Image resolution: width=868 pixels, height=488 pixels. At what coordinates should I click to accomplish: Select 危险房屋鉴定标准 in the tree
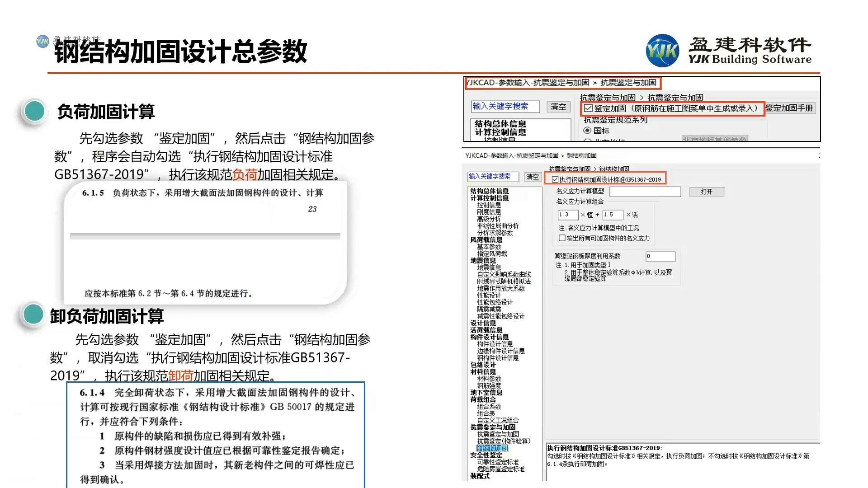pyautogui.click(x=502, y=469)
